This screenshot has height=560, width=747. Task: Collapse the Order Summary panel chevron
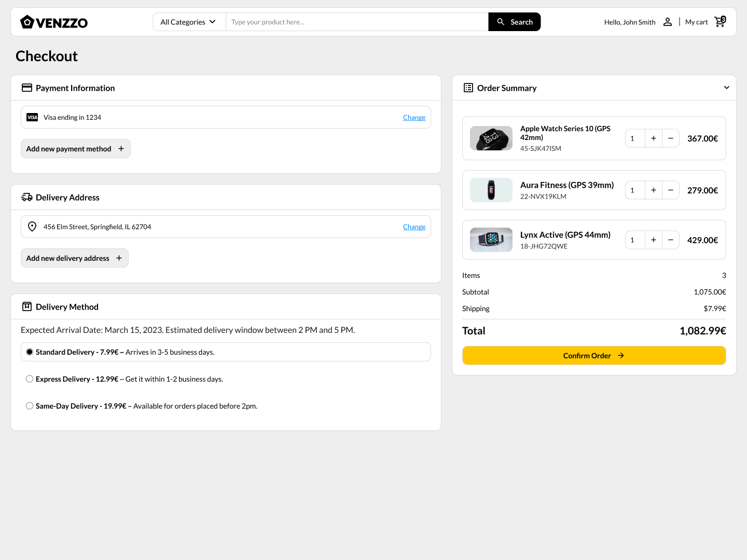[x=726, y=88]
